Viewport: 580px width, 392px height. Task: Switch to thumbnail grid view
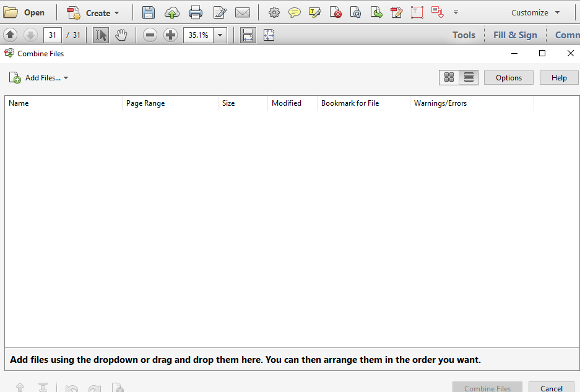point(449,77)
